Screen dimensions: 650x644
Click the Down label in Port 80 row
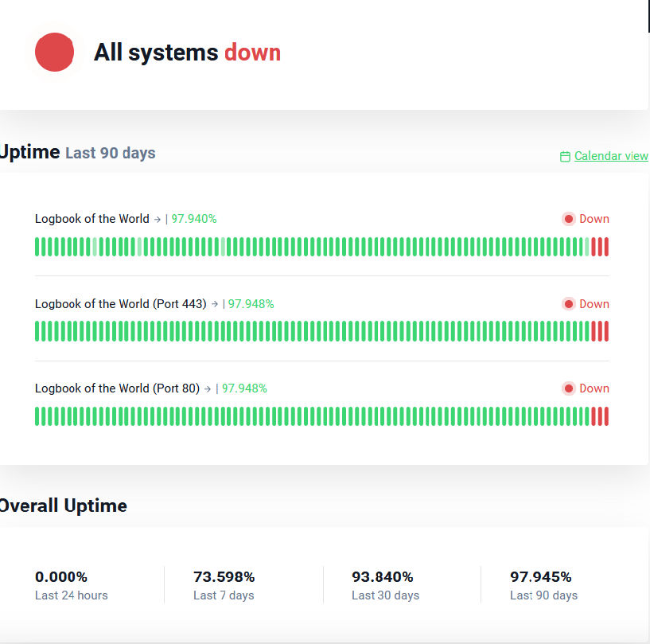[594, 388]
